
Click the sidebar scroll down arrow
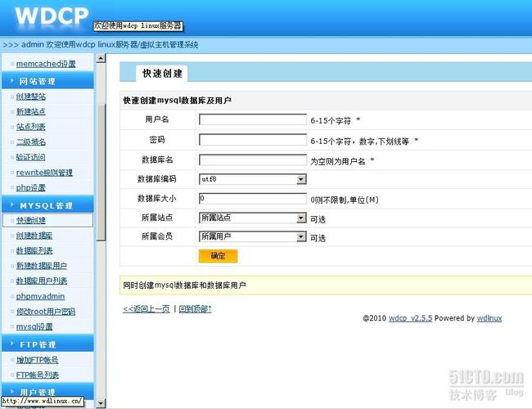(x=101, y=403)
